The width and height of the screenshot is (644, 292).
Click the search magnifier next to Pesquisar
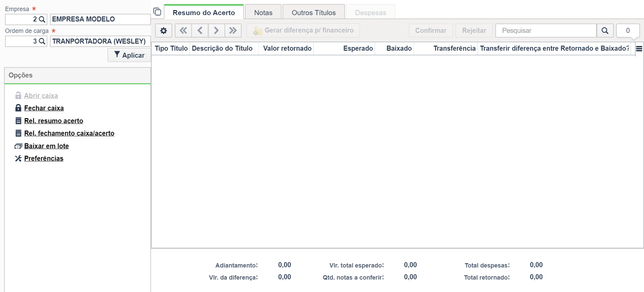(605, 31)
